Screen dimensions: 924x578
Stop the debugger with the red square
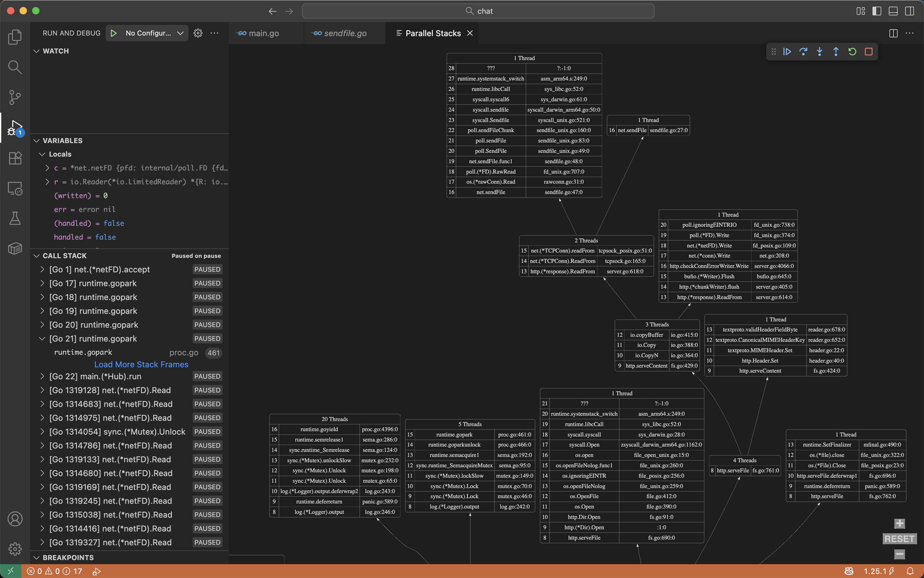click(x=869, y=52)
